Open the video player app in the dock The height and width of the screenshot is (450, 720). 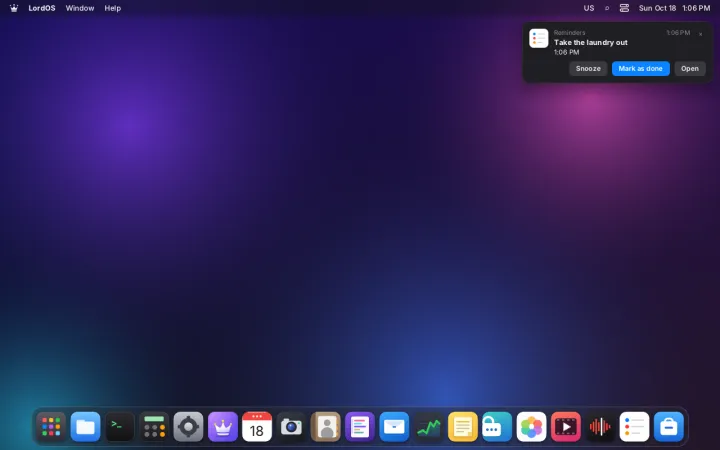[x=566, y=427]
